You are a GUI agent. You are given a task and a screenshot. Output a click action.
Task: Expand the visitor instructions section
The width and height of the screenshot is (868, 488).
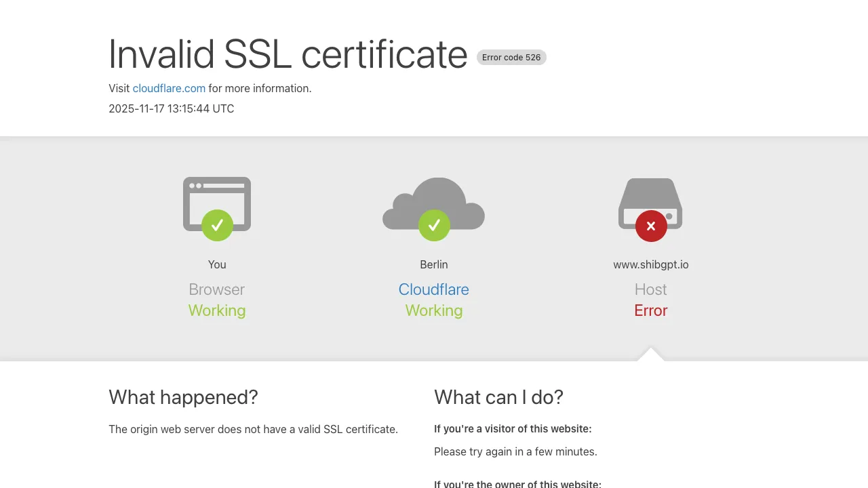(513, 428)
